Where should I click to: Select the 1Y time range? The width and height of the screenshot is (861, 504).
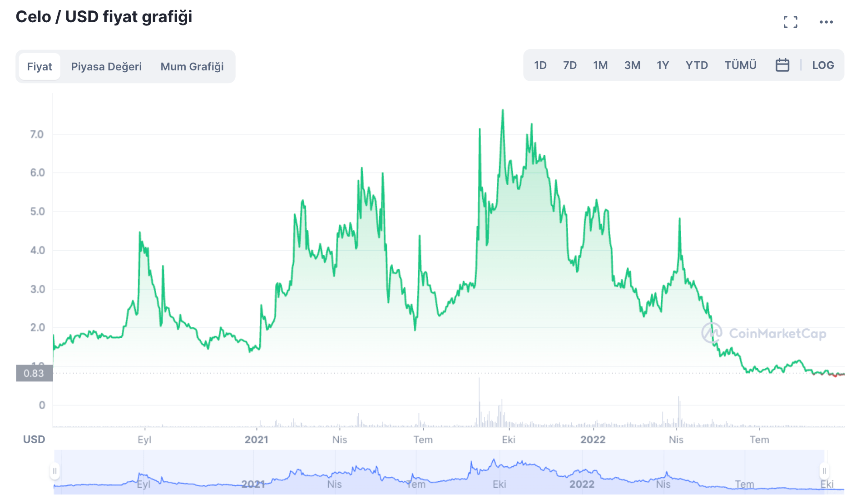coord(663,65)
